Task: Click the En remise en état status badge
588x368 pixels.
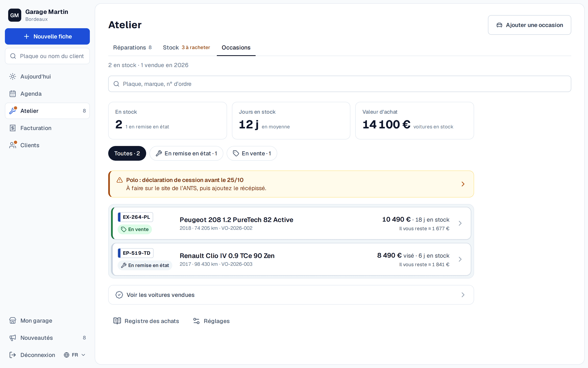Action: point(145,265)
